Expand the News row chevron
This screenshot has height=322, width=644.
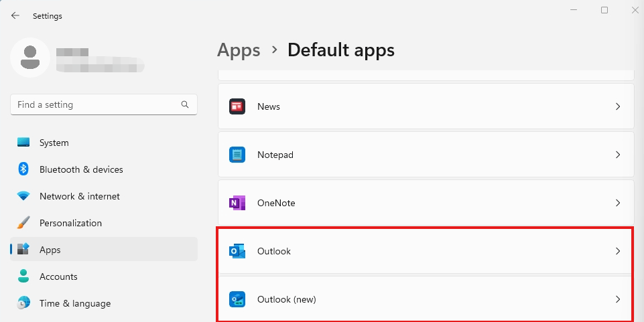[618, 106]
